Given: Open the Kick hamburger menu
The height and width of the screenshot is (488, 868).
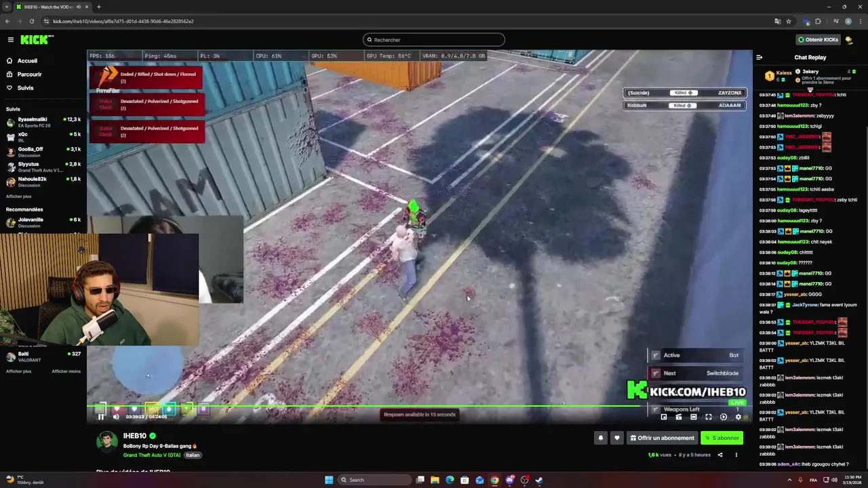Looking at the screenshot, I should point(10,40).
